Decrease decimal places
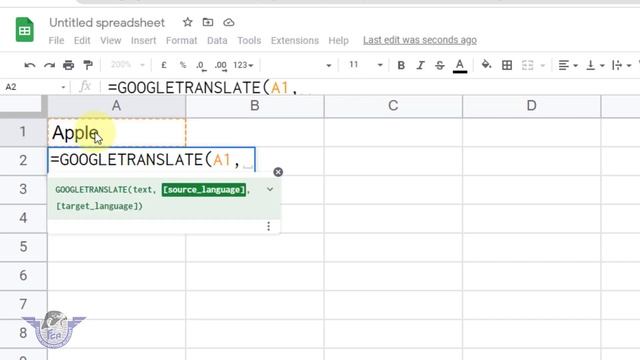The height and width of the screenshot is (360, 640). [x=201, y=65]
